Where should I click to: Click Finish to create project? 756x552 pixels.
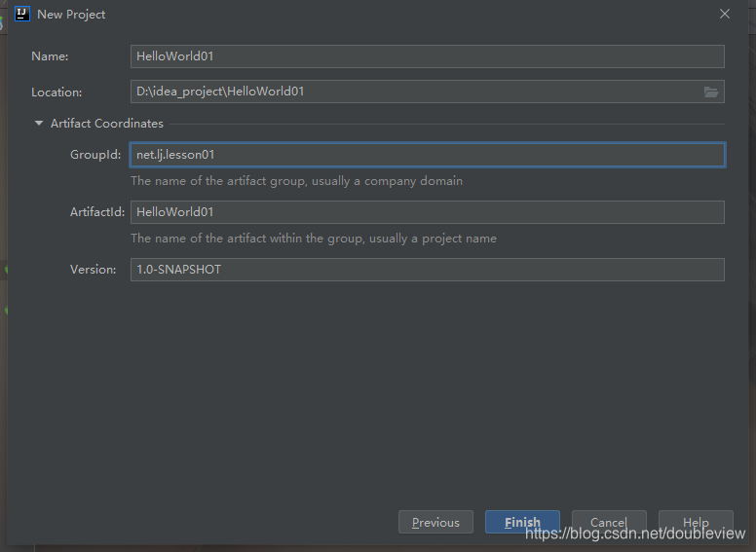click(522, 522)
